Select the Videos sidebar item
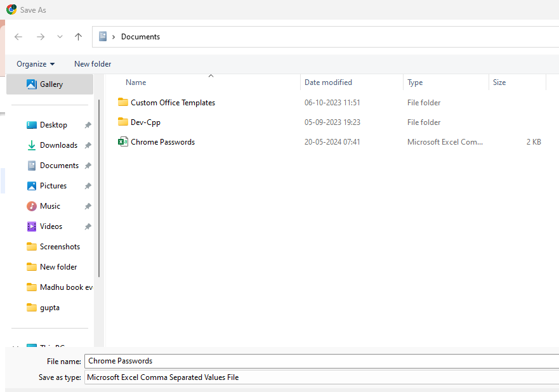This screenshot has width=559, height=392. 50,226
